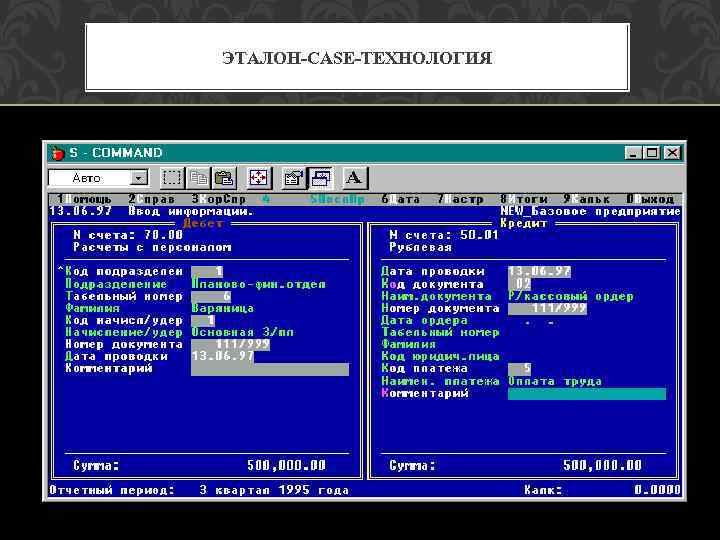Select menu item 1 Помощь
The height and width of the screenshot is (540, 720).
tap(84, 199)
